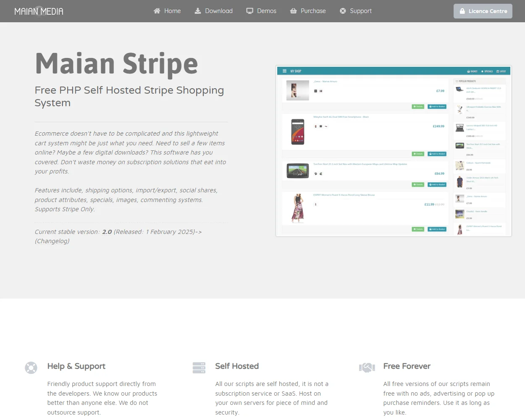The width and height of the screenshot is (525, 420).
Task: Click the Demos monitor icon
Action: pyautogui.click(x=250, y=11)
